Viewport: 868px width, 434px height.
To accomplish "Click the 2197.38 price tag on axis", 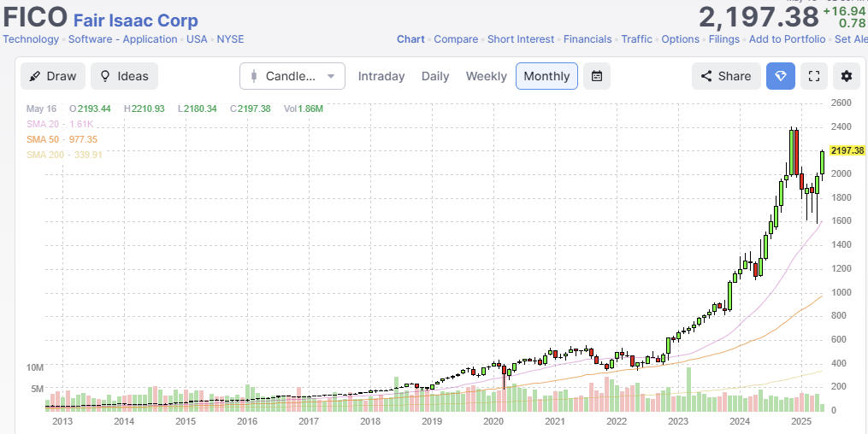I will pos(847,150).
